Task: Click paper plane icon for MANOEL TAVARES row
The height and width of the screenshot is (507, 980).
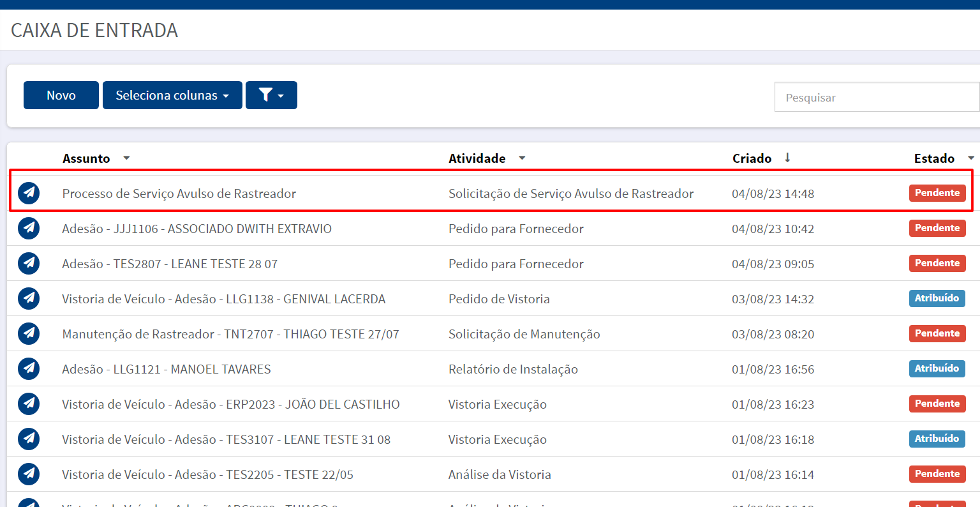Action: pyautogui.click(x=29, y=368)
